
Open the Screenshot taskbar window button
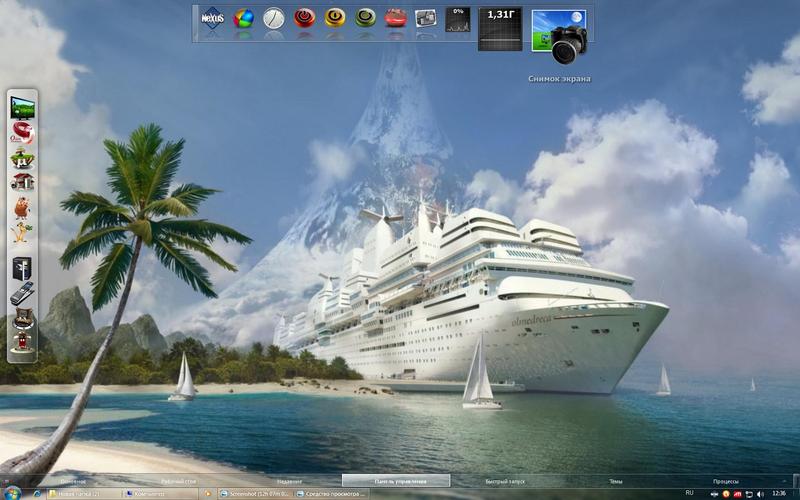255,494
